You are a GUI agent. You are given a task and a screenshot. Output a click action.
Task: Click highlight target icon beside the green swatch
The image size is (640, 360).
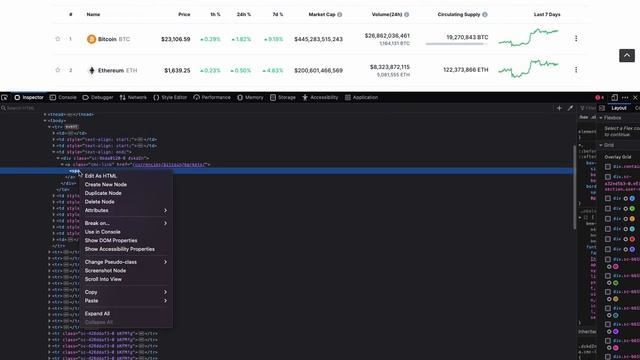pos(625,209)
